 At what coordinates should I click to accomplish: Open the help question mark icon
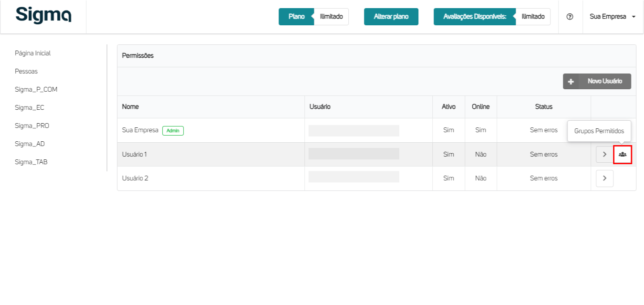(570, 17)
